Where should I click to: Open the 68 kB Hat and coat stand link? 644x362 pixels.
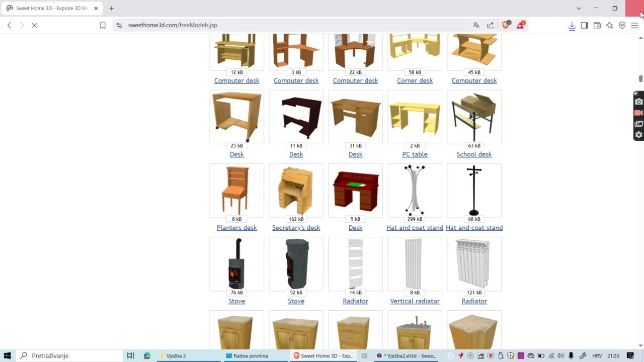pos(474,228)
